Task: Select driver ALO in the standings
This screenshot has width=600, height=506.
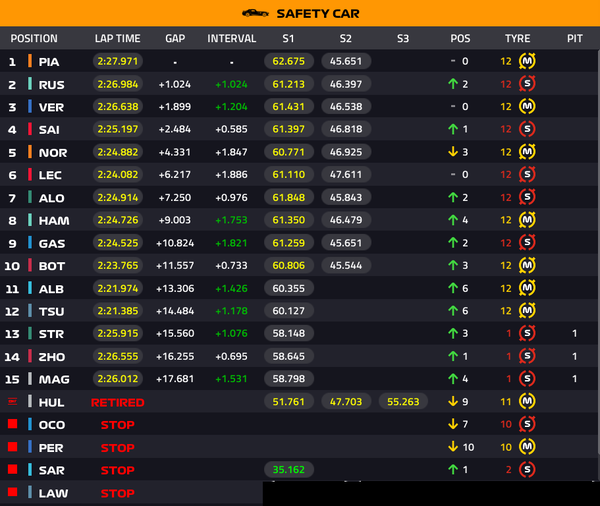Action: click(51, 198)
